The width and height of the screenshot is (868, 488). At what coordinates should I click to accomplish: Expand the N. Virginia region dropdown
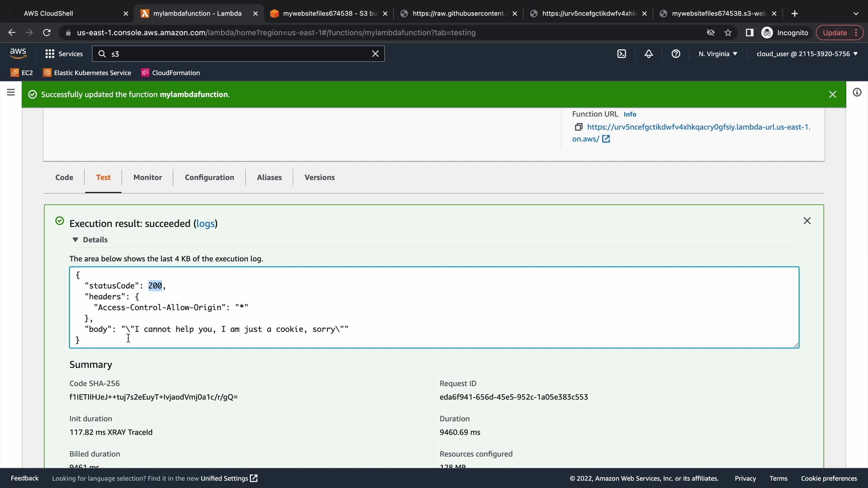717,54
